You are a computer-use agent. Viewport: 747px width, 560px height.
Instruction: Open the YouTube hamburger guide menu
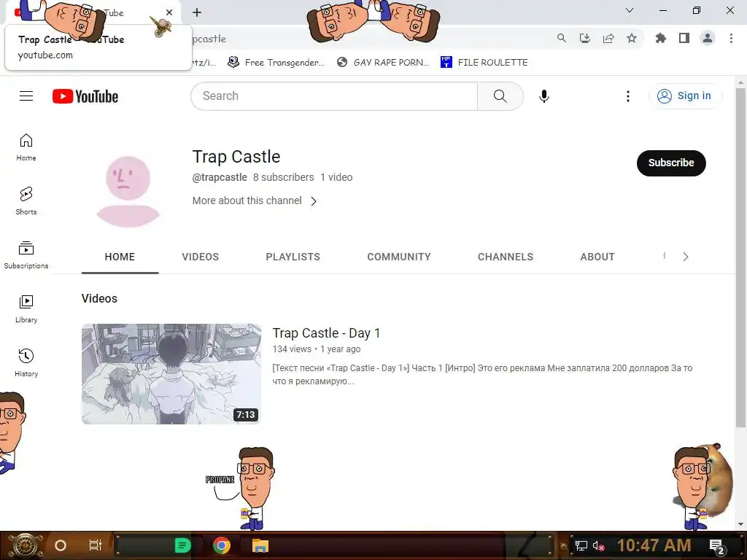tap(26, 96)
